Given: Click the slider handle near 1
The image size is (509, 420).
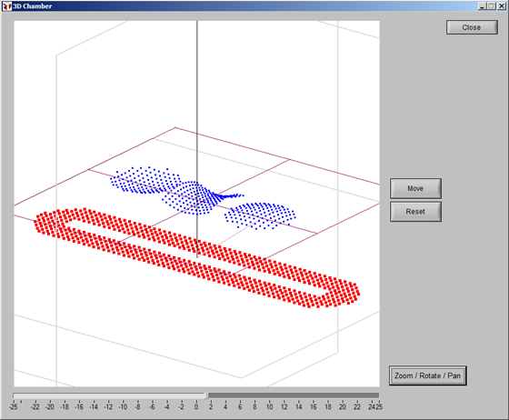Looking at the screenshot, I should coord(205,395).
